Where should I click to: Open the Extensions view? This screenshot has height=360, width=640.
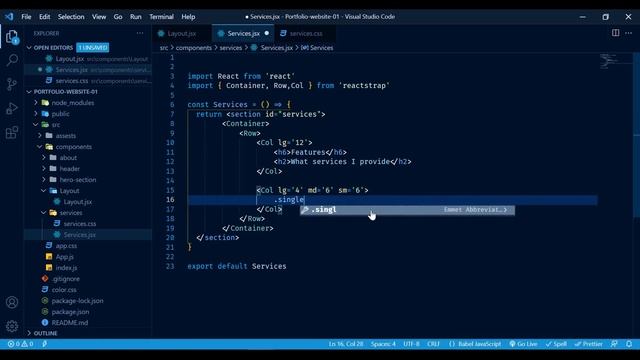pos(12,132)
